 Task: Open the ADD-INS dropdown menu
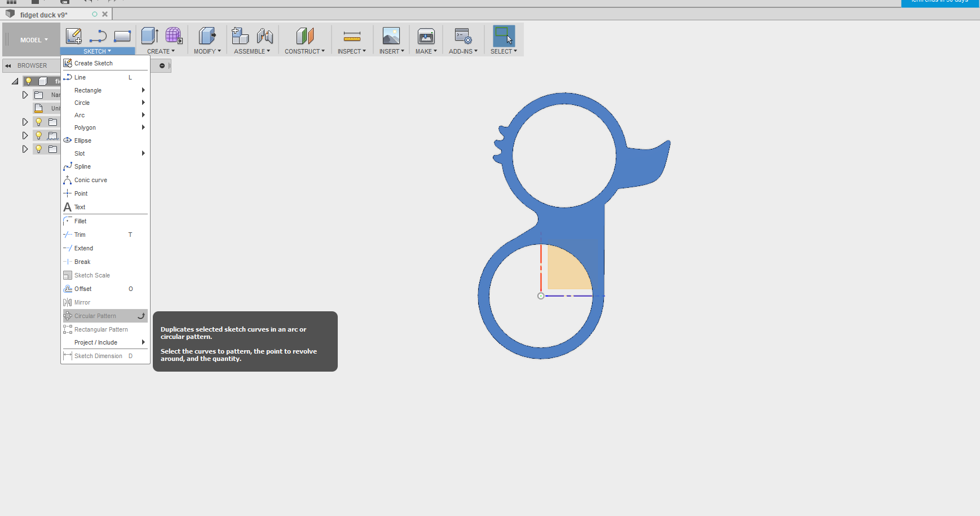tap(463, 51)
